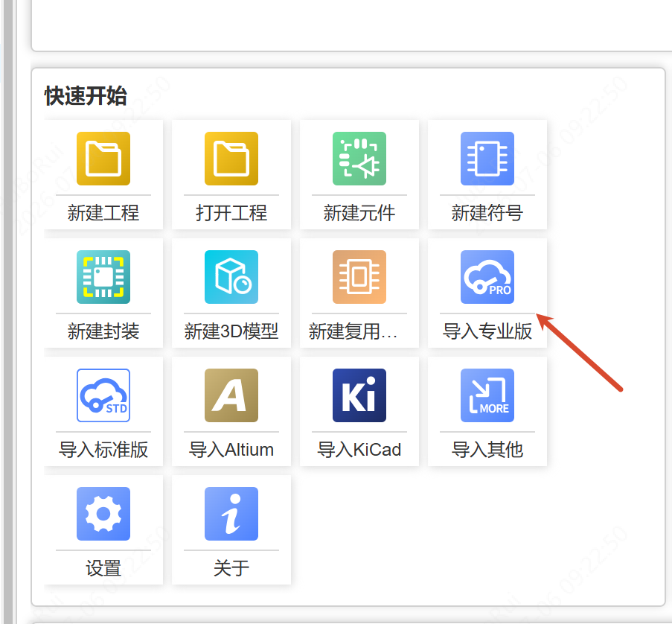The height and width of the screenshot is (624, 672).
Task: Select the green 新建元件 component icon
Action: pyautogui.click(x=359, y=159)
